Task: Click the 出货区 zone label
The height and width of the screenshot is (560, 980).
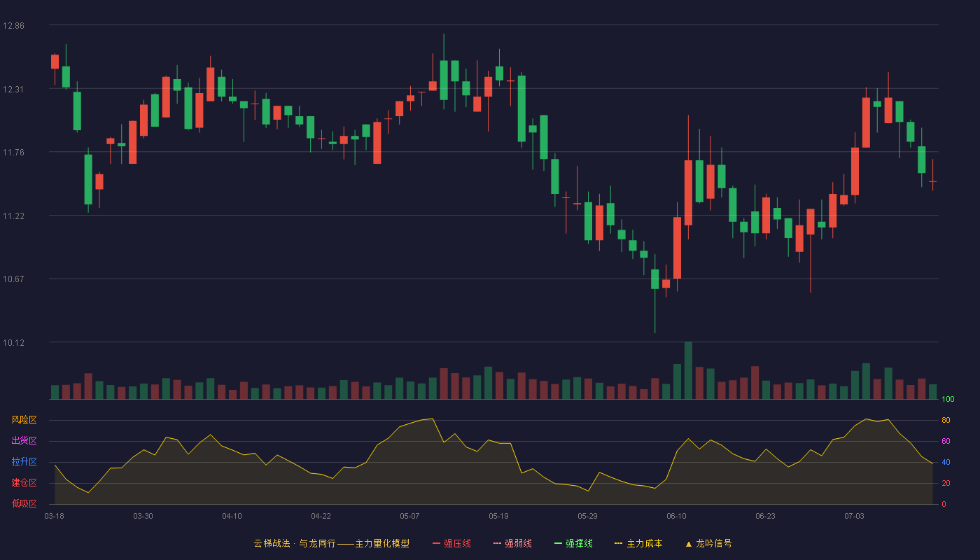Action: click(24, 441)
